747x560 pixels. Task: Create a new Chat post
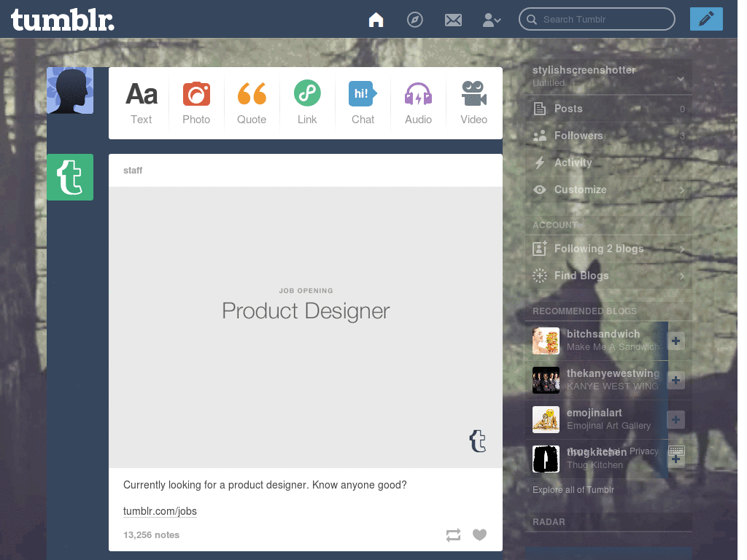click(363, 103)
